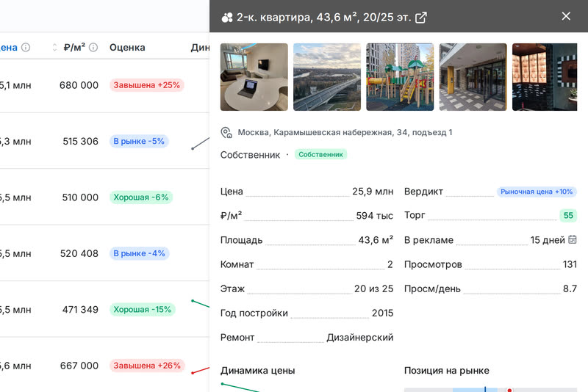
Task: Click the 25,9 млн price value
Action: click(373, 192)
